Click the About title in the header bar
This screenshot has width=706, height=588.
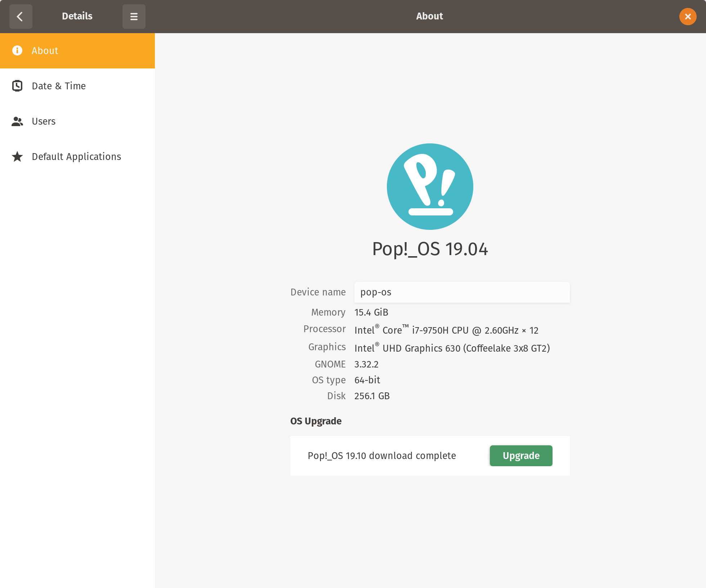click(429, 16)
